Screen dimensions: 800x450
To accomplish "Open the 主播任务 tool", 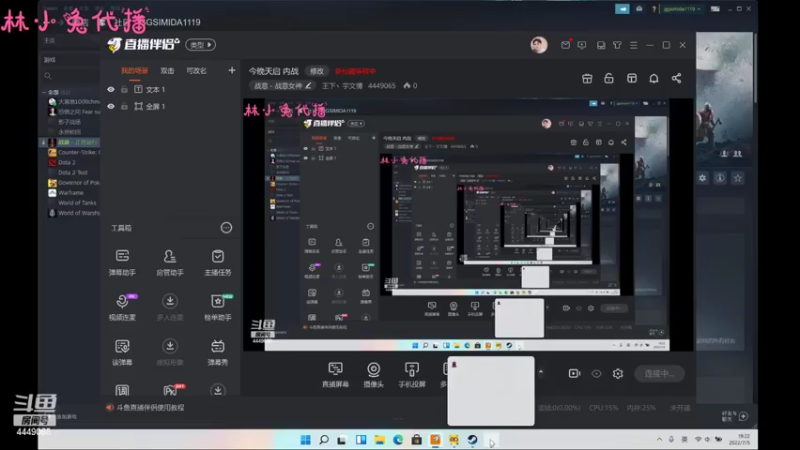I will [218, 262].
